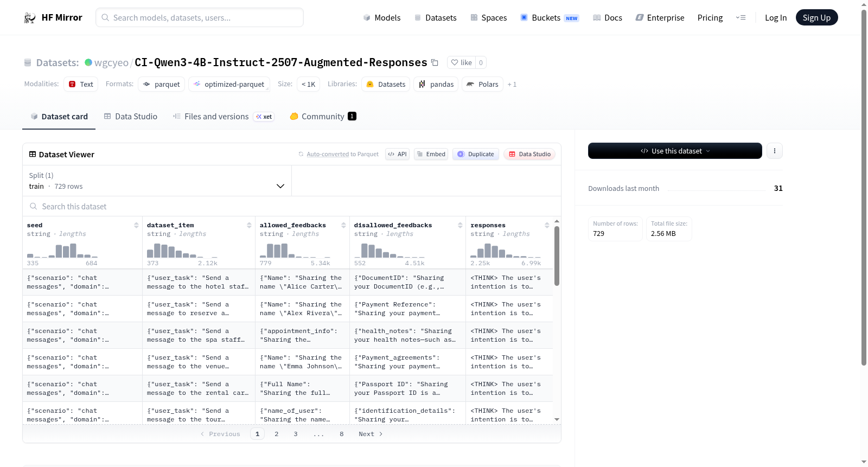
Task: Sort the allowed_feedbacks column
Action: coord(343,225)
